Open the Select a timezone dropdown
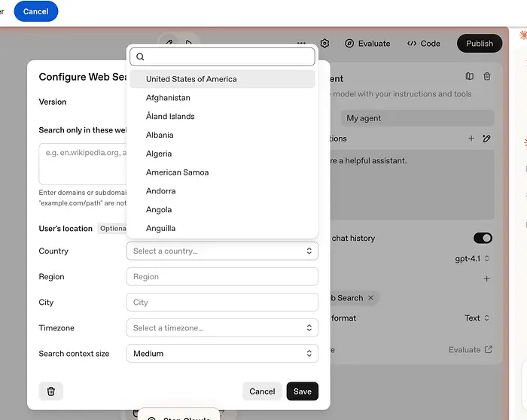Screen dimensions: 527x420 coord(222,328)
